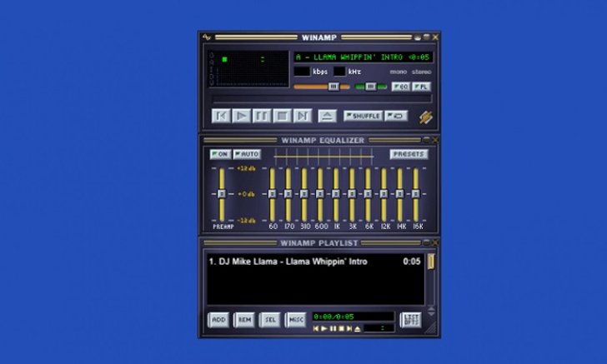
Task: Click the small Play button in playlist
Action: [x=324, y=328]
